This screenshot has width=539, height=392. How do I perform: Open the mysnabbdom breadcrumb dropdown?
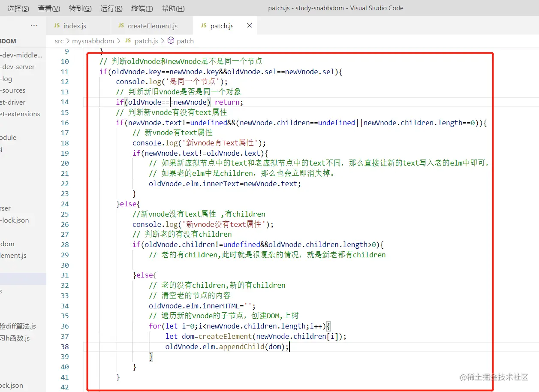93,41
